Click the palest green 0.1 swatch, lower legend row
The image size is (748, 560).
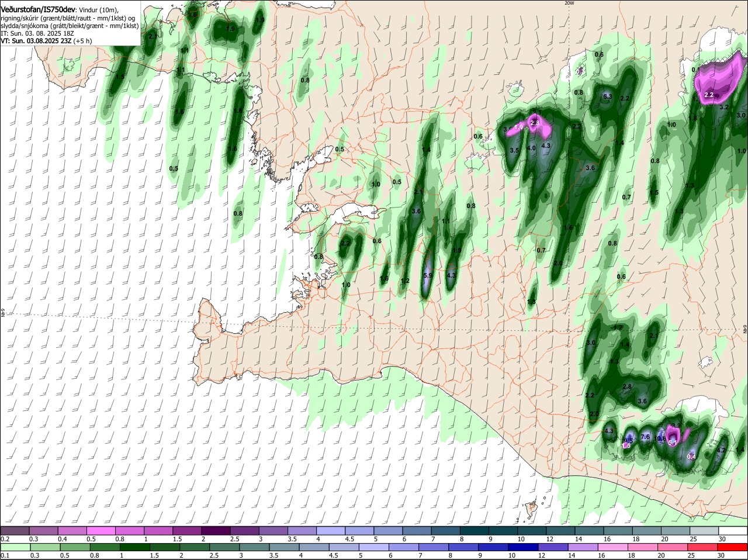[x=15, y=547]
